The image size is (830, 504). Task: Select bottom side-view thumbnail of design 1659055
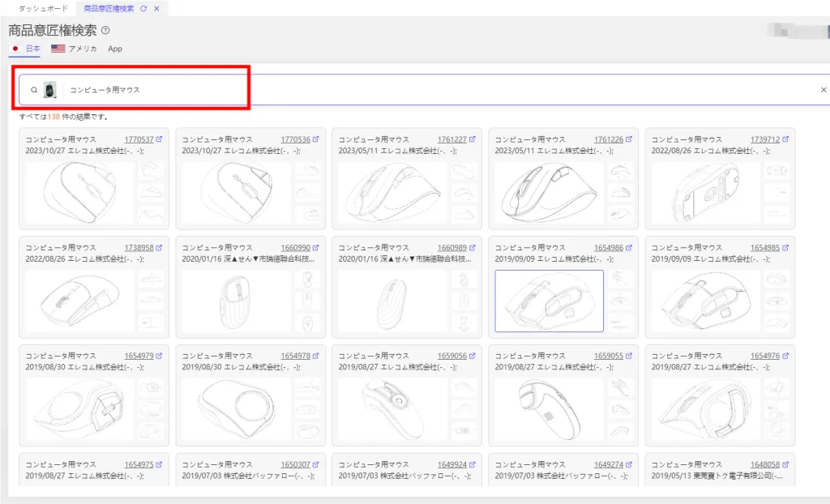pyautogui.click(x=620, y=431)
